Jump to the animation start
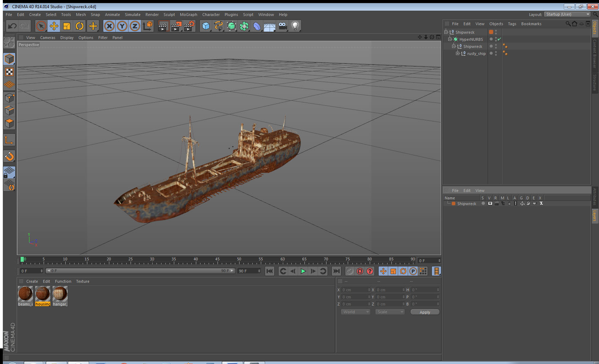This screenshot has height=364, width=599. click(x=270, y=271)
